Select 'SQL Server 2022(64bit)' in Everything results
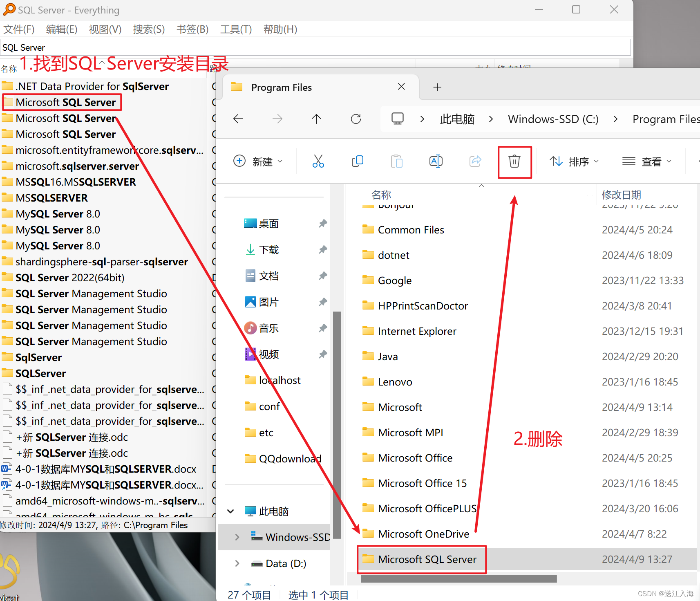The height and width of the screenshot is (601, 700). click(x=70, y=278)
